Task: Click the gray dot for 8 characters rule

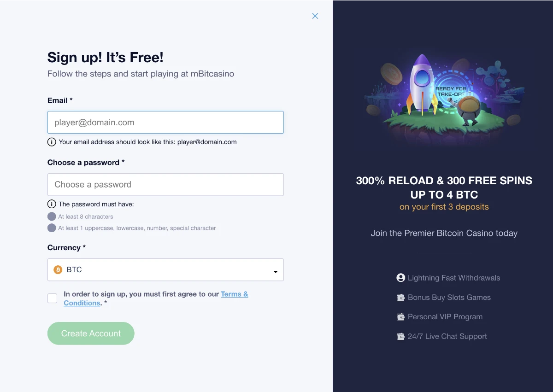Action: [52, 216]
